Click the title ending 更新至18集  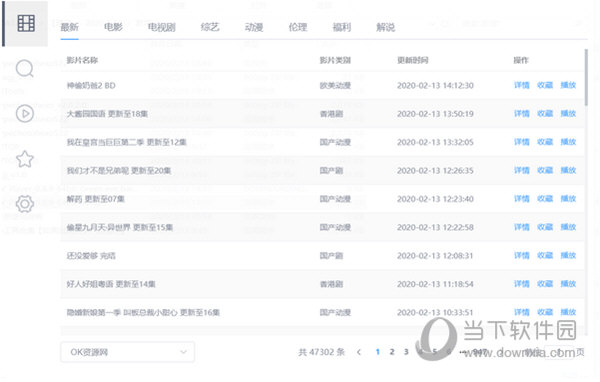tap(107, 114)
